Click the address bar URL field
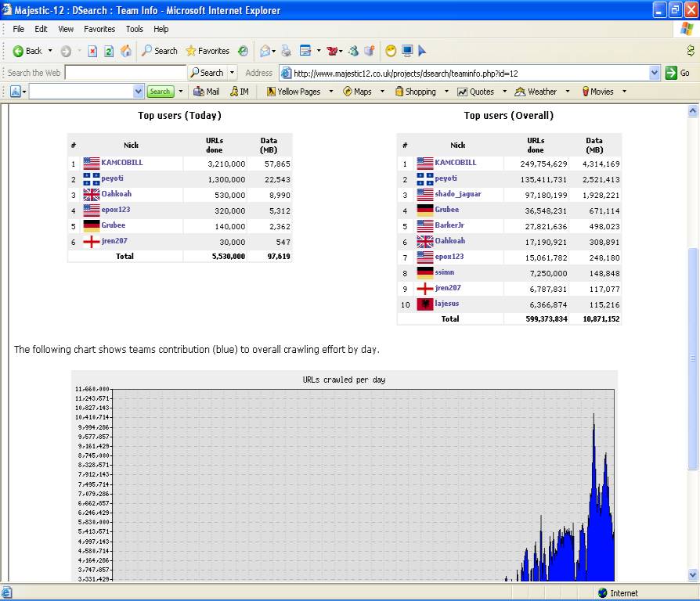The height and width of the screenshot is (601, 700). (x=471, y=74)
